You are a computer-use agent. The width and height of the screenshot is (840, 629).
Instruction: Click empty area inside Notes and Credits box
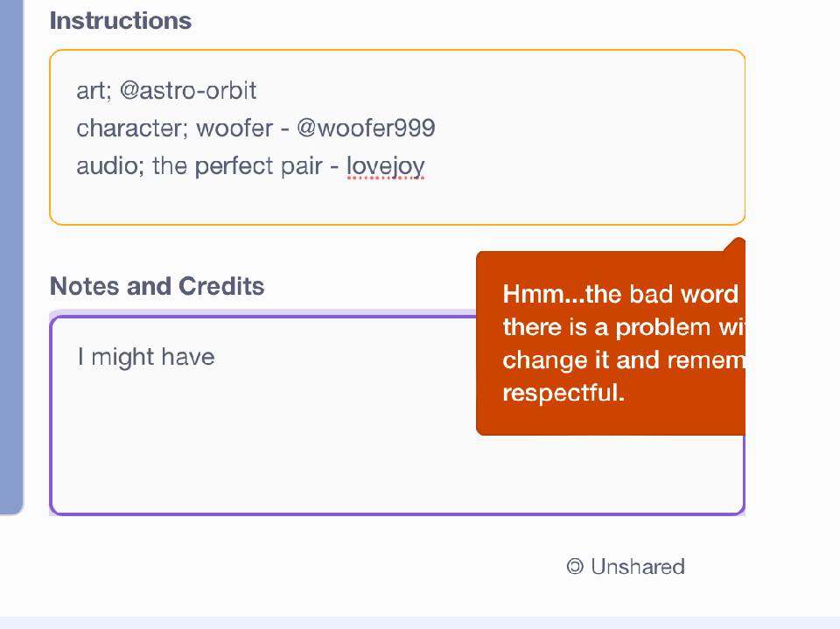coord(262,446)
